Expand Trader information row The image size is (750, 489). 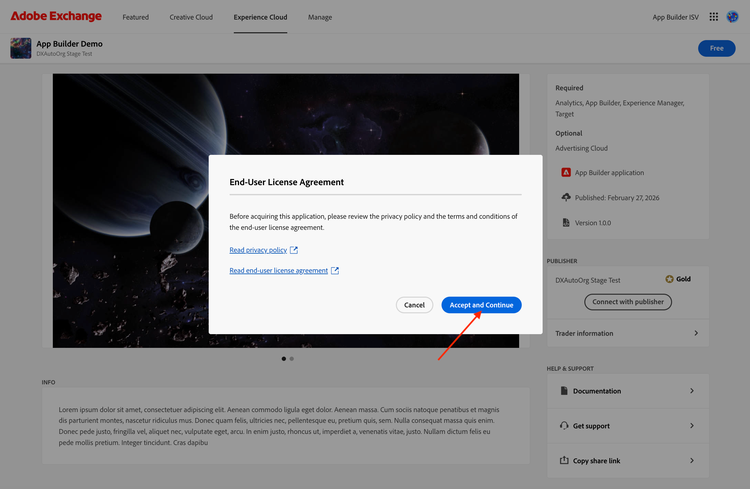pos(628,333)
